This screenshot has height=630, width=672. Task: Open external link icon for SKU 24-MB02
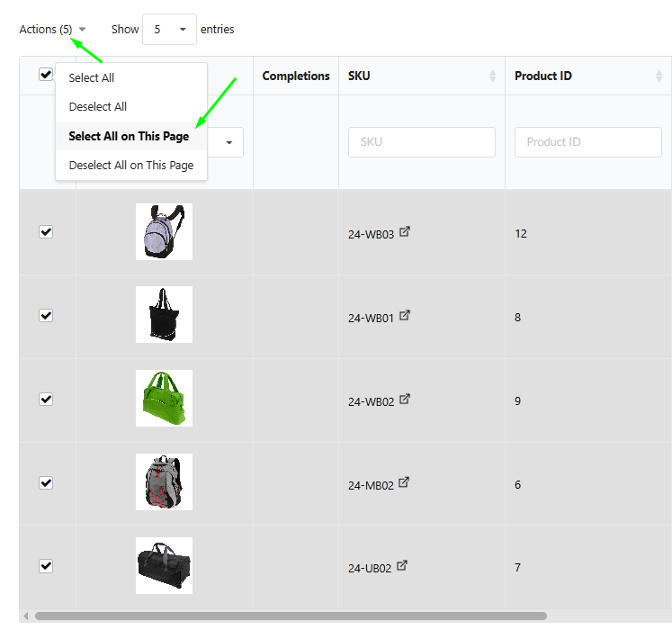click(404, 482)
